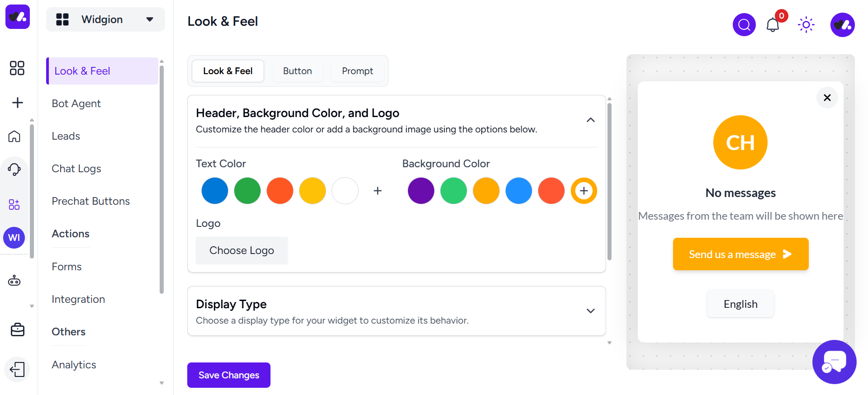Open Chat Logs in the sidebar
868x395 pixels.
(x=76, y=169)
